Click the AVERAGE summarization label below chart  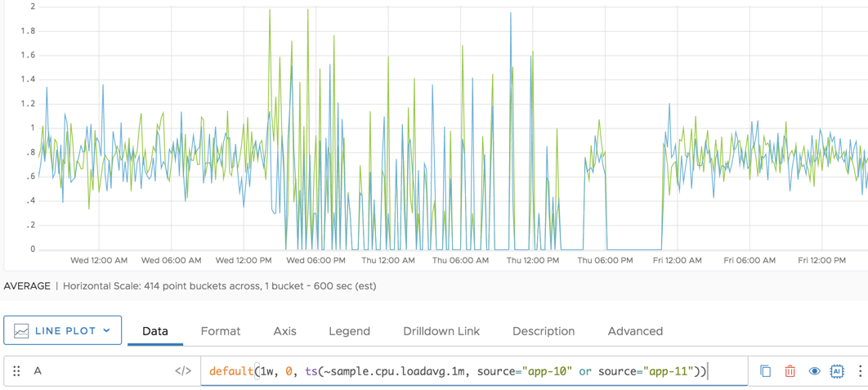27,286
